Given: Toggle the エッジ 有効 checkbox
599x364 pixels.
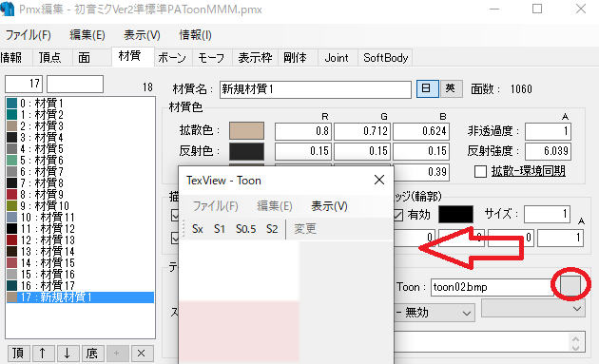Looking at the screenshot, I should (398, 215).
